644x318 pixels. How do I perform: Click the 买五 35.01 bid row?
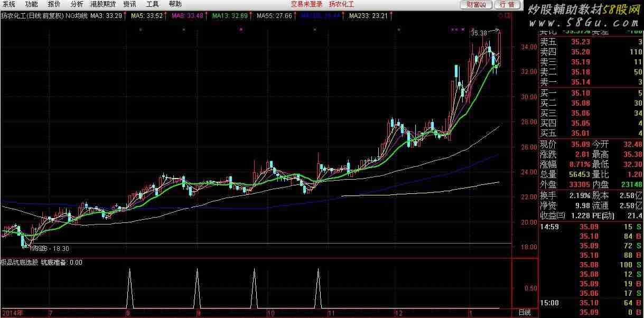pyautogui.click(x=591, y=133)
